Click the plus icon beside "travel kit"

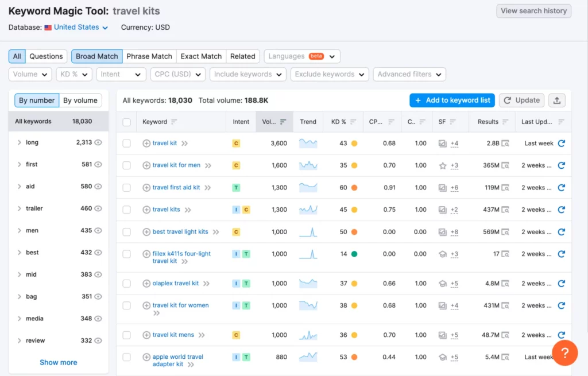(x=146, y=143)
